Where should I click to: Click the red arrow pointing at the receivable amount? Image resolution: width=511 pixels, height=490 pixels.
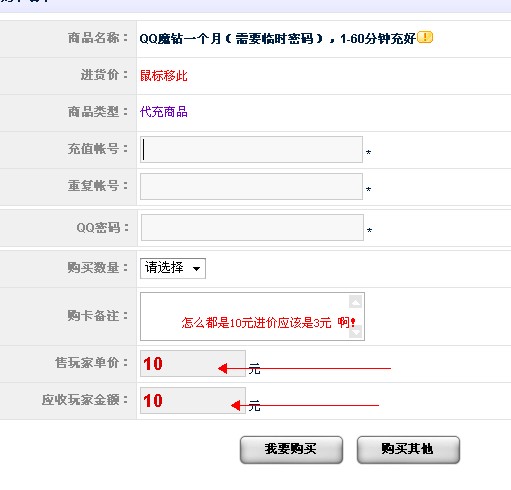pyautogui.click(x=305, y=405)
